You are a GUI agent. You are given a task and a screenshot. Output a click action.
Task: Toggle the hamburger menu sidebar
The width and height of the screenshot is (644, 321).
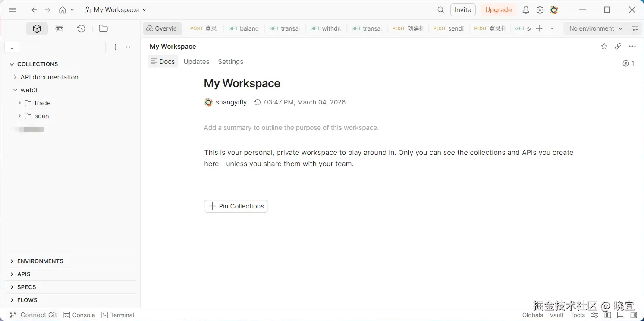[x=13, y=10]
